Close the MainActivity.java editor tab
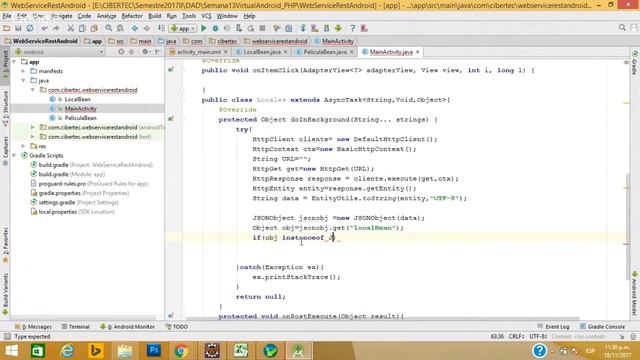The width and height of the screenshot is (640, 360). [418, 52]
